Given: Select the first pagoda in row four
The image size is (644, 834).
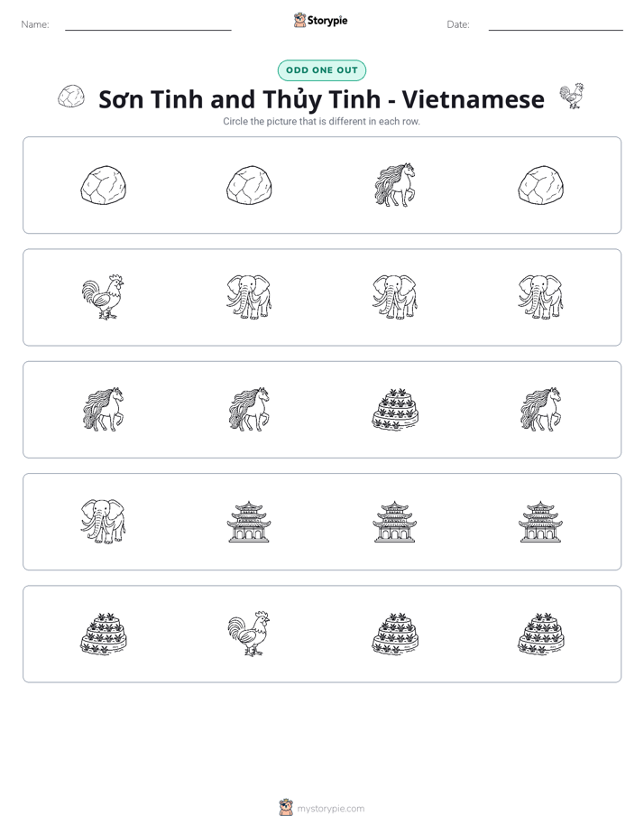Looking at the screenshot, I should (x=249, y=522).
